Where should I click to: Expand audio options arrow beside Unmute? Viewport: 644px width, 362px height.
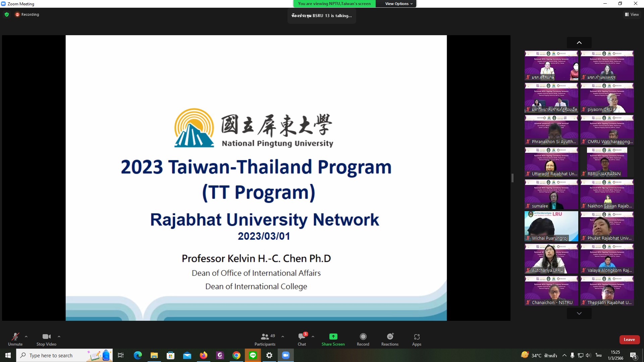click(26, 337)
